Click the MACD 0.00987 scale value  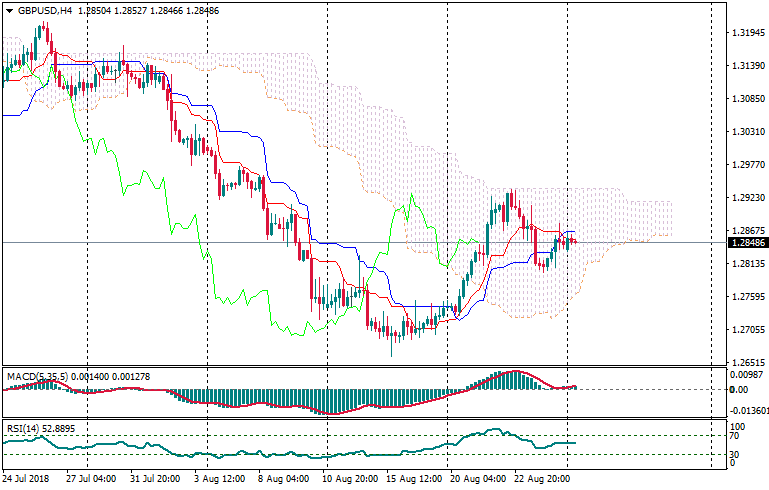(746, 375)
